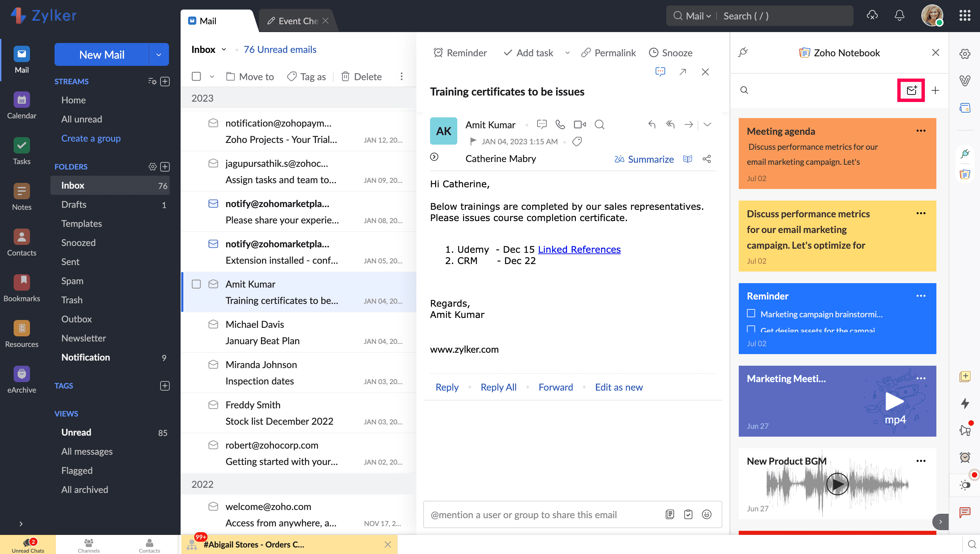This screenshot has height=554, width=980.
Task: Click the reply-all arrow icon
Action: [x=670, y=125]
